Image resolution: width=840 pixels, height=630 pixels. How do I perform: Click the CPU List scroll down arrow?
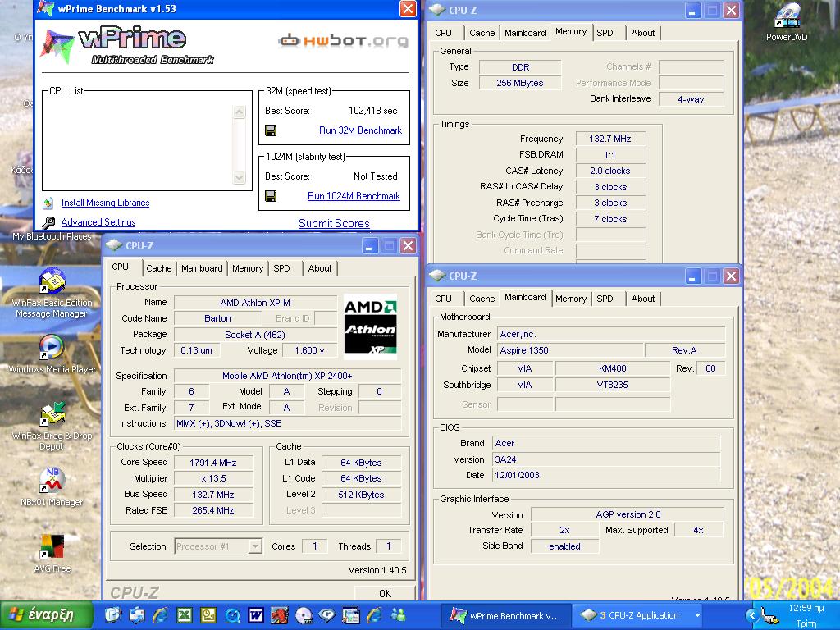click(240, 178)
